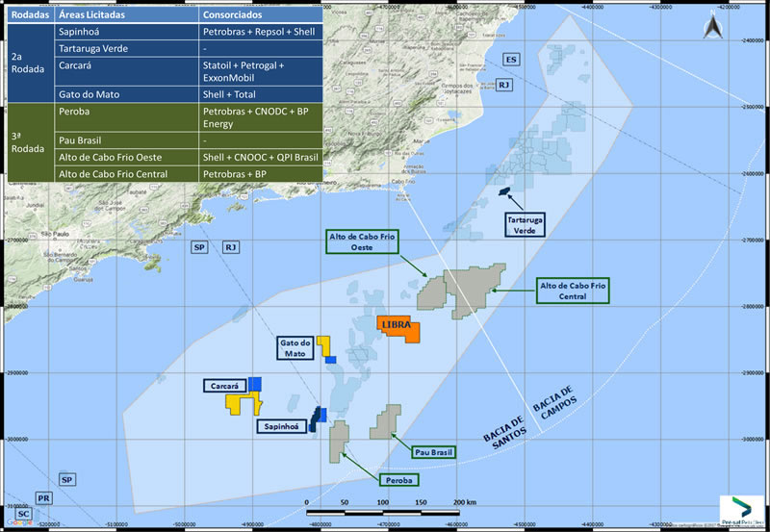Click the Sapinhoá callout label on map
This screenshot has height=532, width=770.
(280, 426)
